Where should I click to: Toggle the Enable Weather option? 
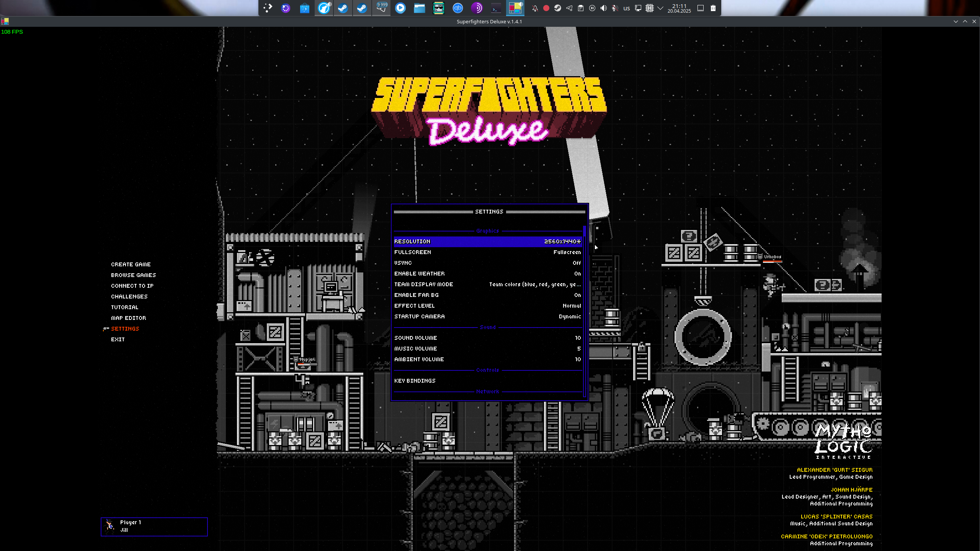pos(487,274)
